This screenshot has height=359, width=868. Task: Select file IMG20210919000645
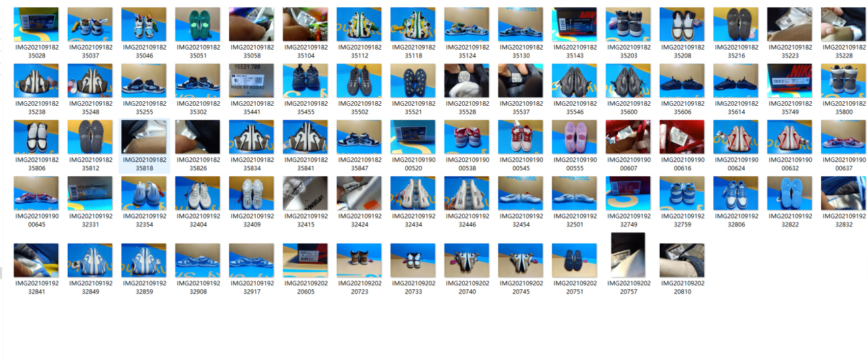tap(36, 194)
